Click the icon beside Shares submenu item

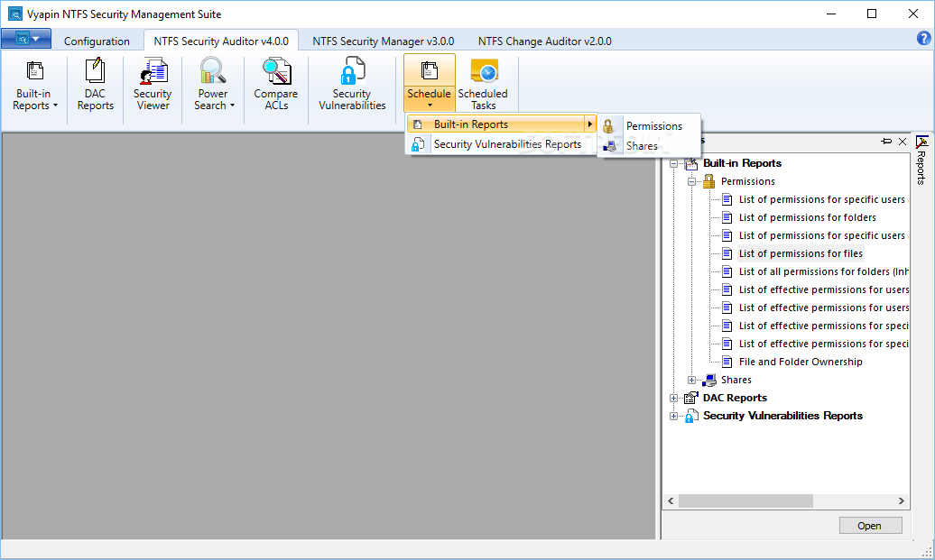pos(609,146)
